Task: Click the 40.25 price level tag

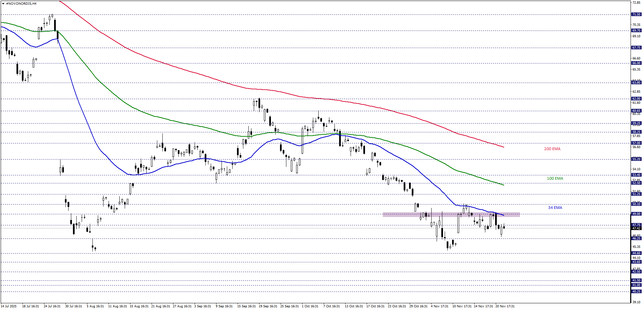Action: pos(636,292)
